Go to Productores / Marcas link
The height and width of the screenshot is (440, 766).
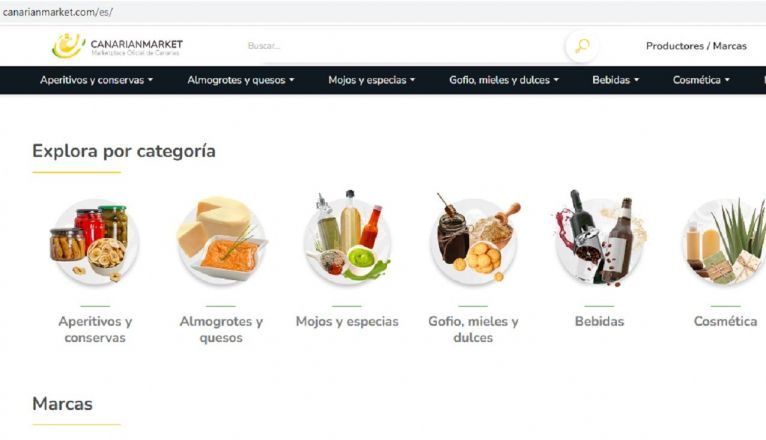click(x=696, y=46)
